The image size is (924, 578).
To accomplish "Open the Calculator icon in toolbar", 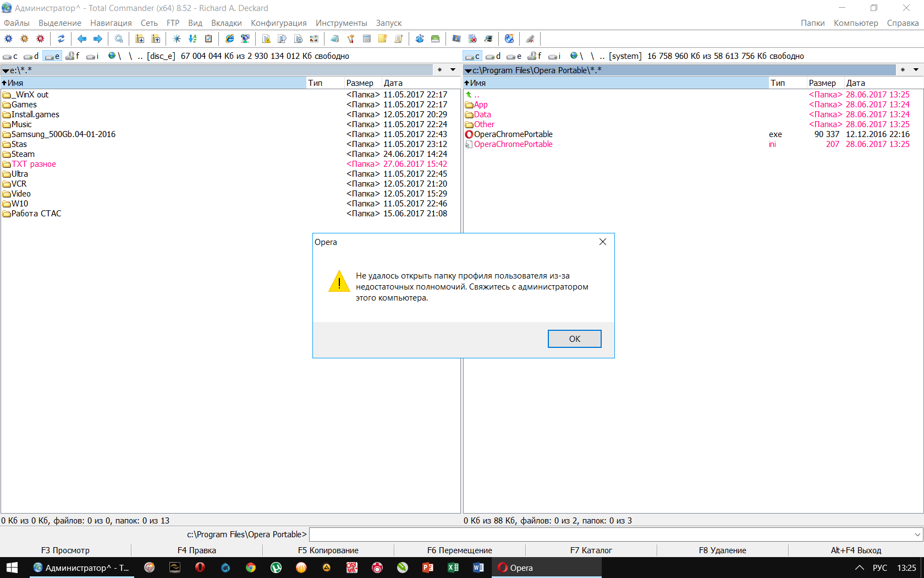I will [x=367, y=39].
